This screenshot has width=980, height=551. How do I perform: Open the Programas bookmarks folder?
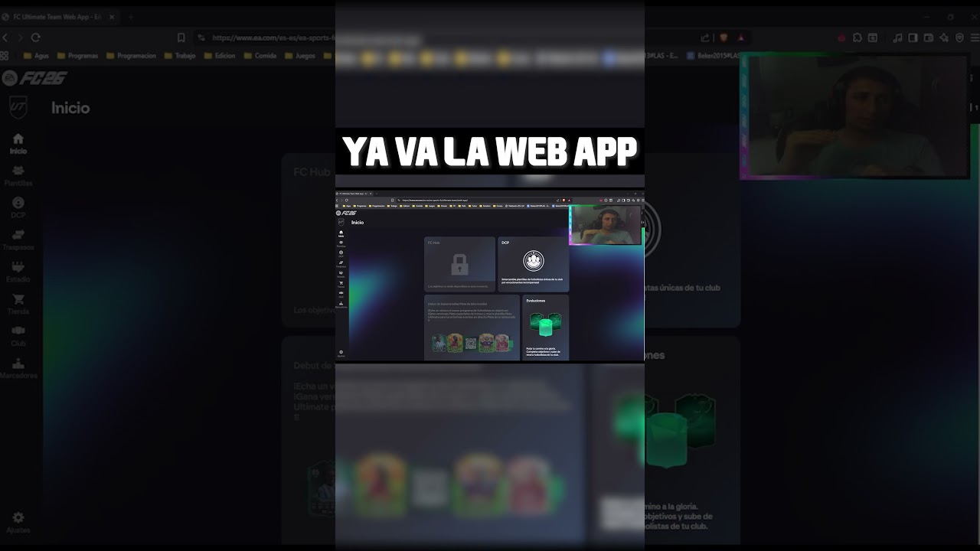coord(77,56)
